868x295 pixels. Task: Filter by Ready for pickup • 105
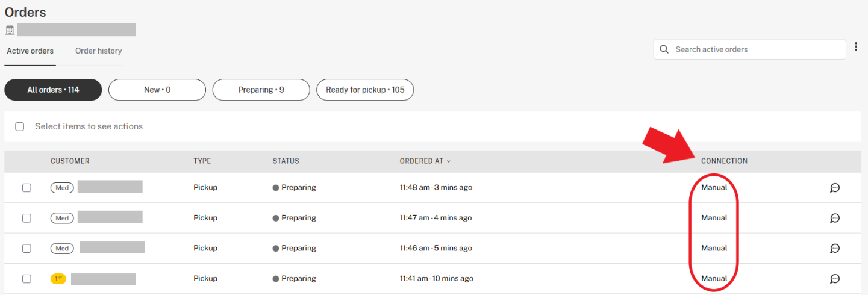coord(365,90)
